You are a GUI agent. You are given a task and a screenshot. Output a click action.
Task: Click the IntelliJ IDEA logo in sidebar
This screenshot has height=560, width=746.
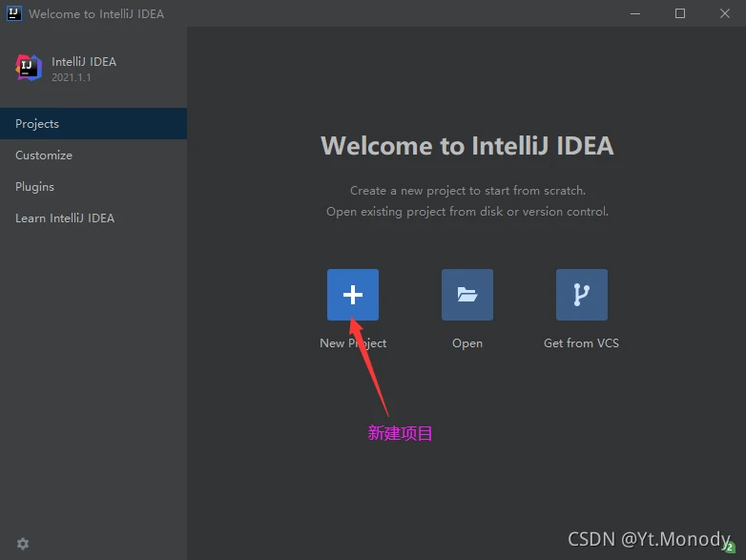(x=28, y=68)
